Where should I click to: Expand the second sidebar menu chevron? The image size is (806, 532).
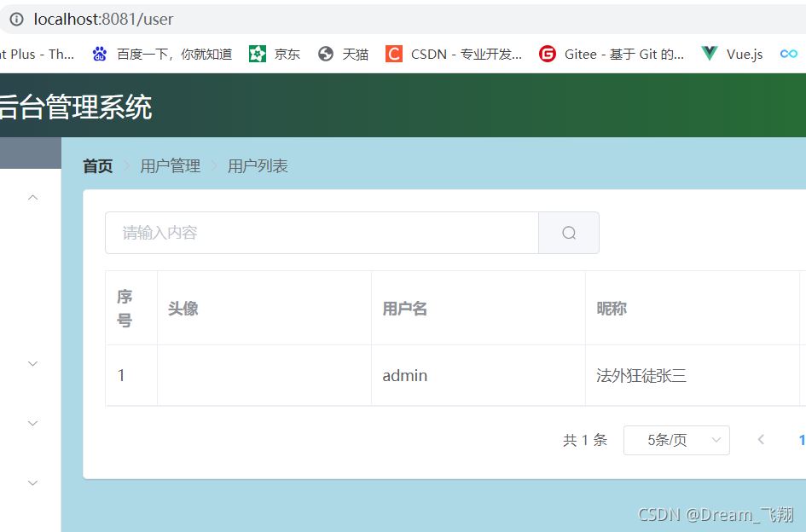(33, 363)
